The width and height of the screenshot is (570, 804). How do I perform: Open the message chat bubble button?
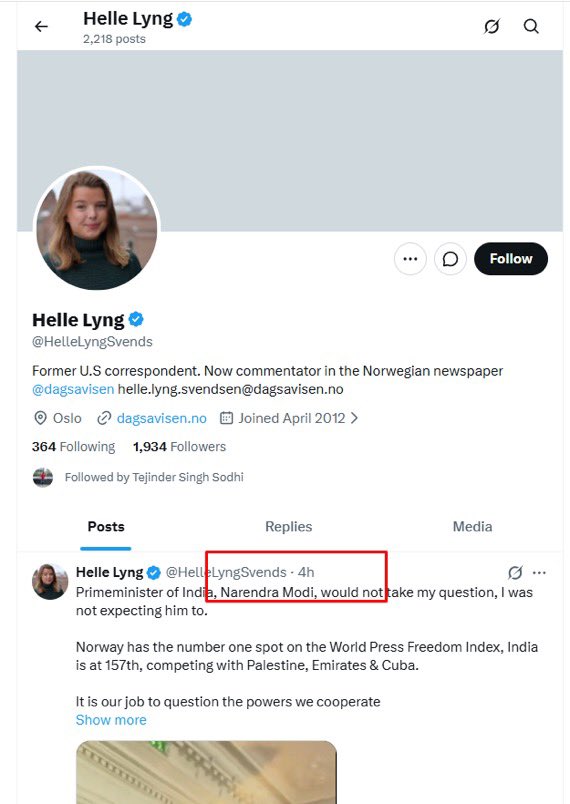click(x=450, y=259)
